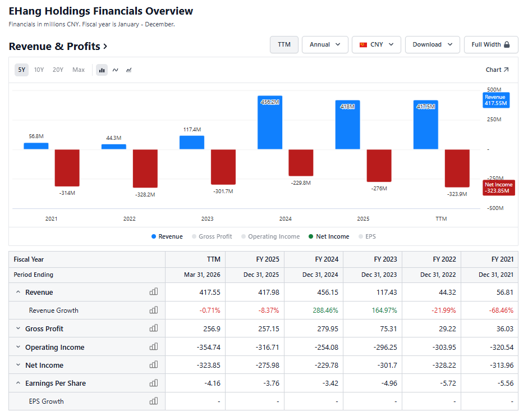Open the Annual period dropdown
Viewport: 528px width, 420px height.
pyautogui.click(x=325, y=44)
